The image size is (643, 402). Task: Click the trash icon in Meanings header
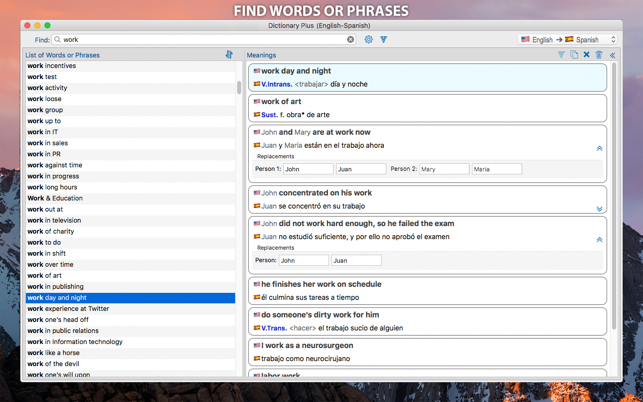(599, 55)
